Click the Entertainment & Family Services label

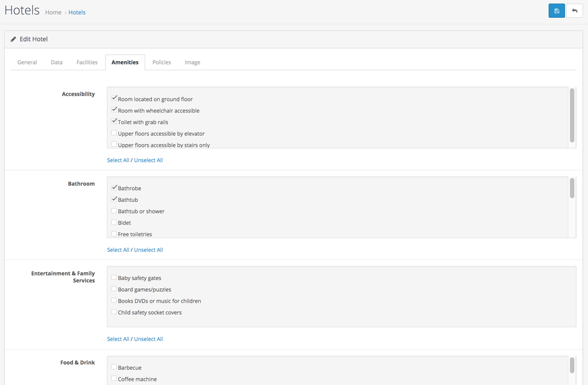63,277
